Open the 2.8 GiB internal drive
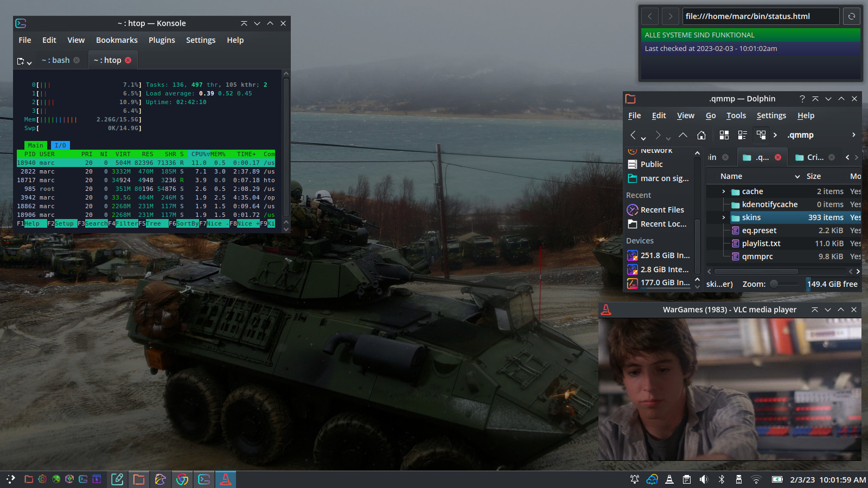Viewport: 868px width, 488px height. pos(659,269)
